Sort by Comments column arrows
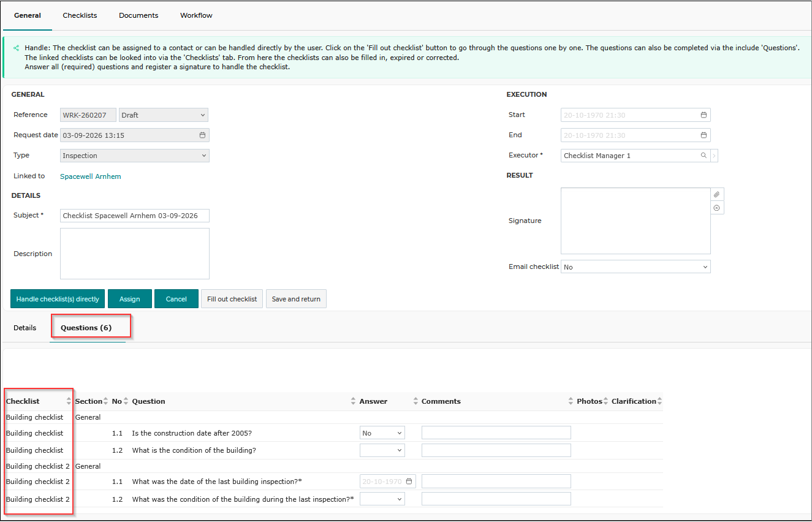Image resolution: width=812 pixels, height=522 pixels. (x=571, y=401)
